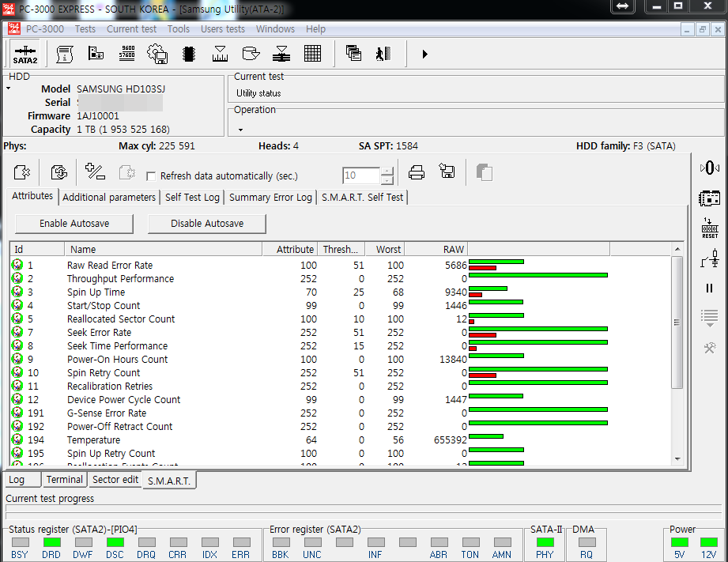728x562 pixels.
Task: Switch to the Sector edit bottom tab
Action: tap(115, 480)
